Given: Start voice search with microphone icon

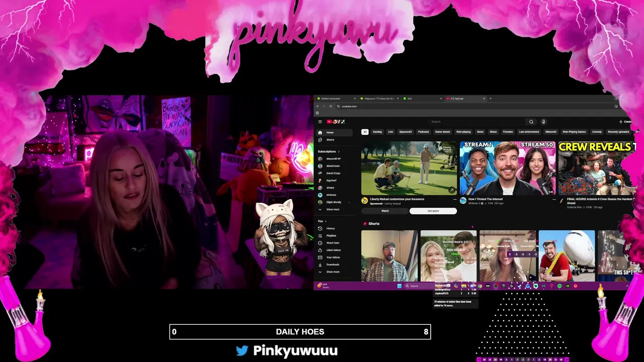Looking at the screenshot, I should (543, 122).
